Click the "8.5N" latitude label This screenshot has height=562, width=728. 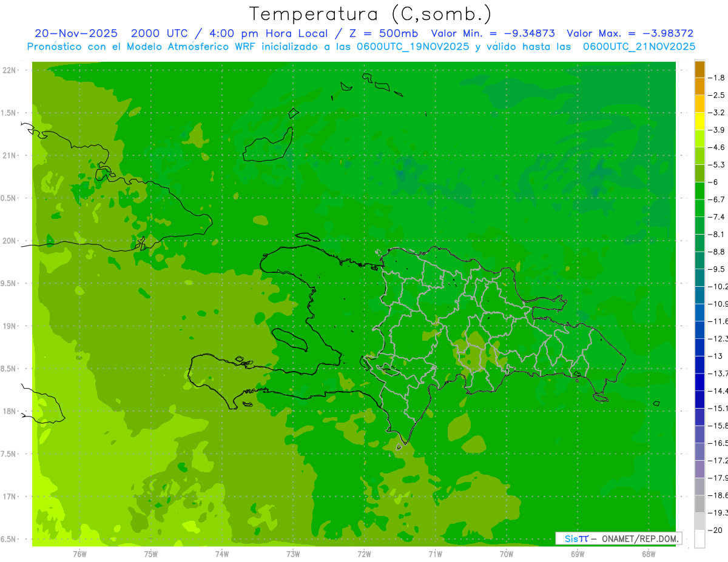pyautogui.click(x=8, y=369)
